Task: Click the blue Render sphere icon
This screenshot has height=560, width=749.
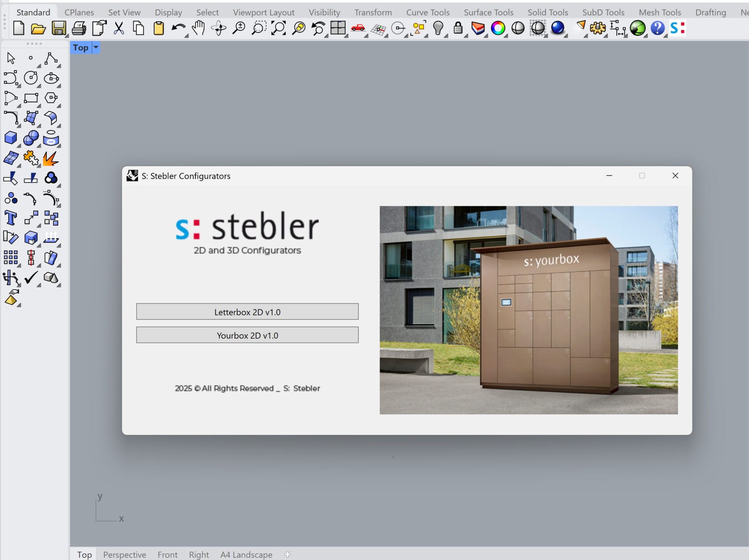Action: tap(557, 28)
